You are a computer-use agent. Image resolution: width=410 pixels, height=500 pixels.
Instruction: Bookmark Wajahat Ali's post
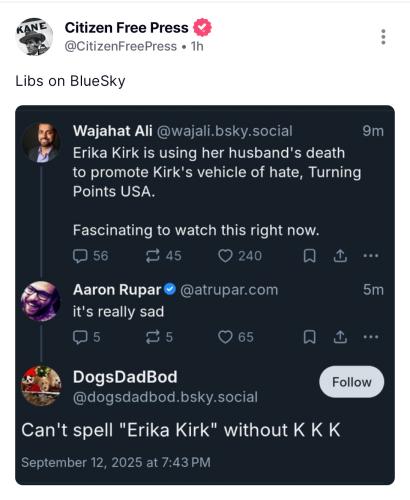click(310, 256)
